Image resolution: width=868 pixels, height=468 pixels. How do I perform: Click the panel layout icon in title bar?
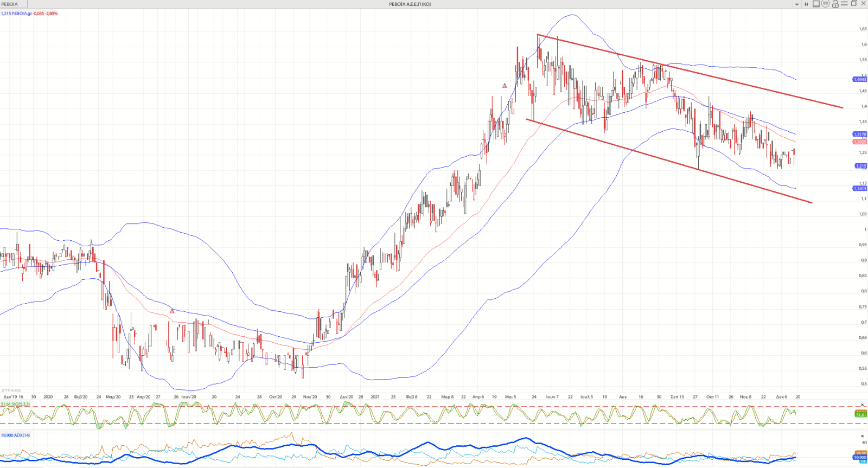pyautogui.click(x=816, y=4)
